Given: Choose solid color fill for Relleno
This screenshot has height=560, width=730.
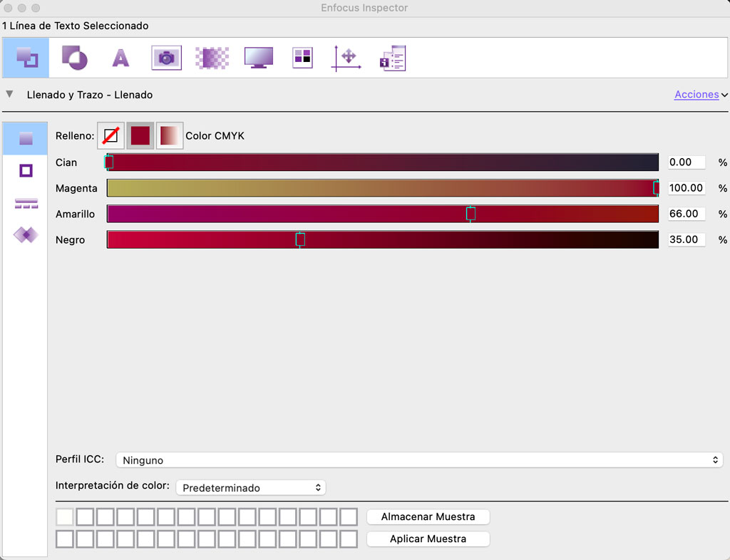Looking at the screenshot, I should tap(140, 136).
